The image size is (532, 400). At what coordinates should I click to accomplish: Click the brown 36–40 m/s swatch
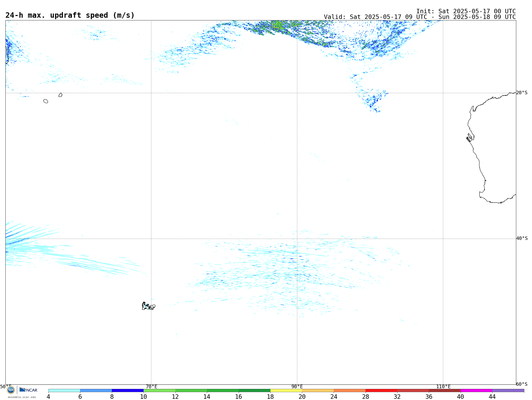445,390
